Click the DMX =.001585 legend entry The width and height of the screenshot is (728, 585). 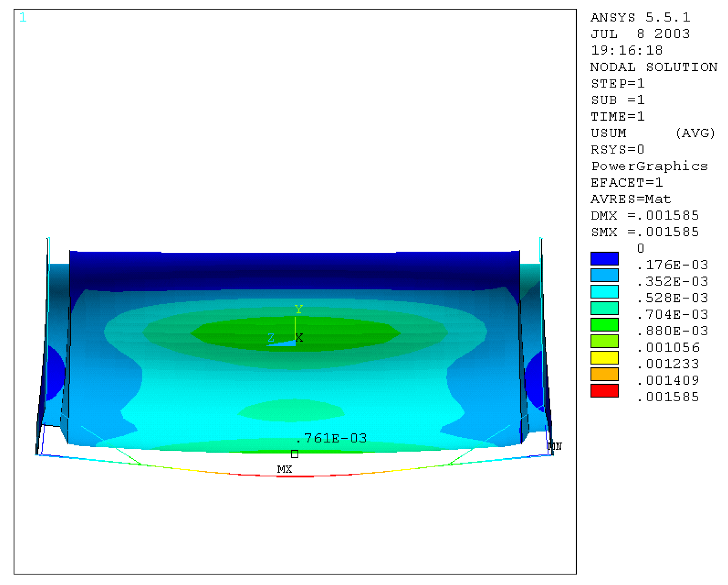[x=644, y=215]
